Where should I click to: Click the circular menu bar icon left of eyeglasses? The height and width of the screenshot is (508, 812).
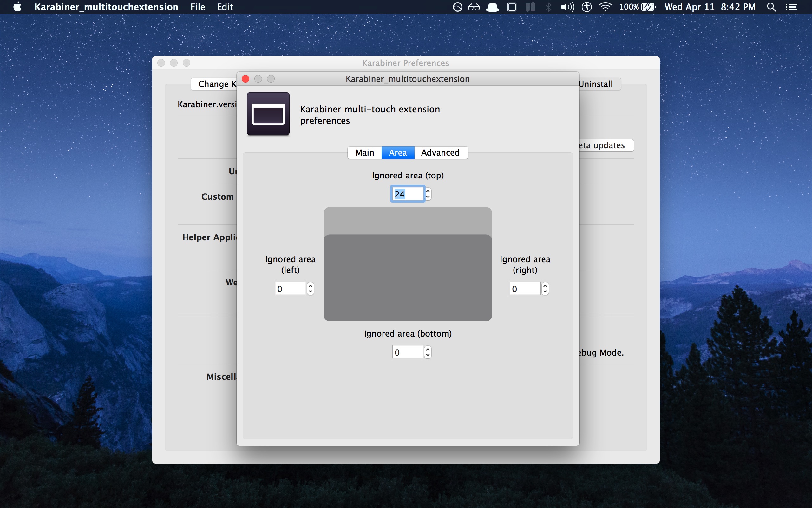tap(457, 7)
